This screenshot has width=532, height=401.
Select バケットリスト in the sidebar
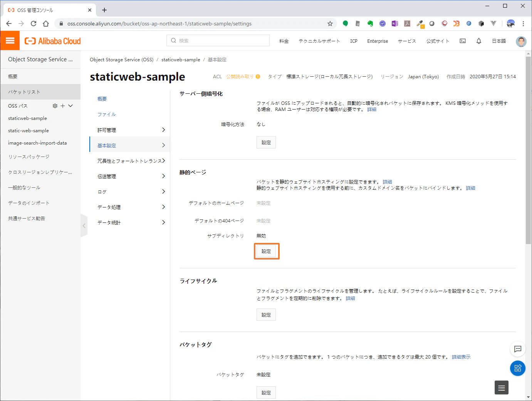[x=40, y=92]
